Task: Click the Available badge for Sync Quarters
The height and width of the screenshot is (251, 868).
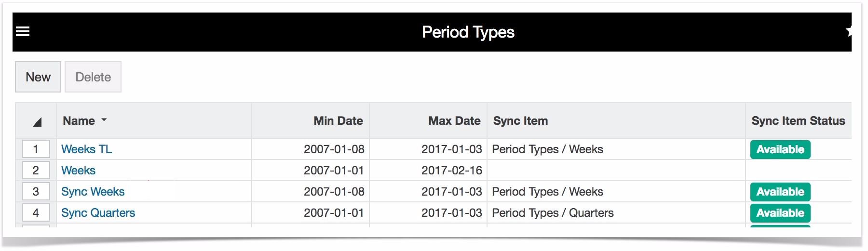Action: (x=780, y=213)
